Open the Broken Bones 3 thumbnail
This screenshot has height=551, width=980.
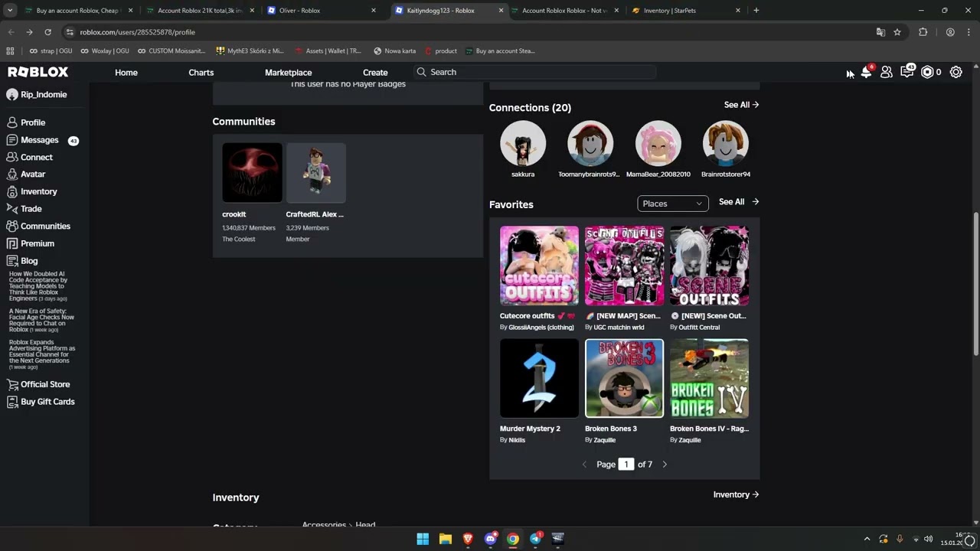[x=624, y=378]
